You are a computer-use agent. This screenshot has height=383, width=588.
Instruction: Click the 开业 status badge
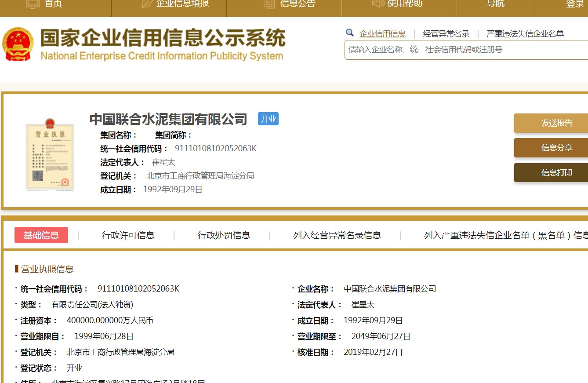coord(269,119)
